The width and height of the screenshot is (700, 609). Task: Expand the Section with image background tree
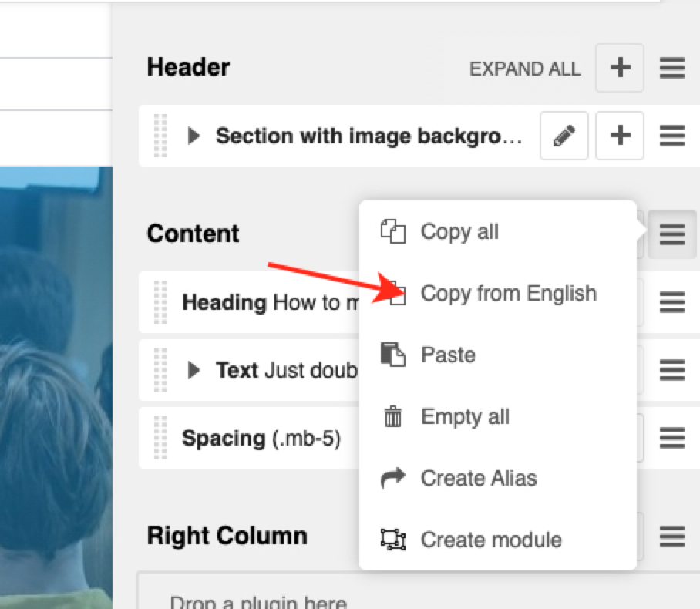tap(194, 136)
